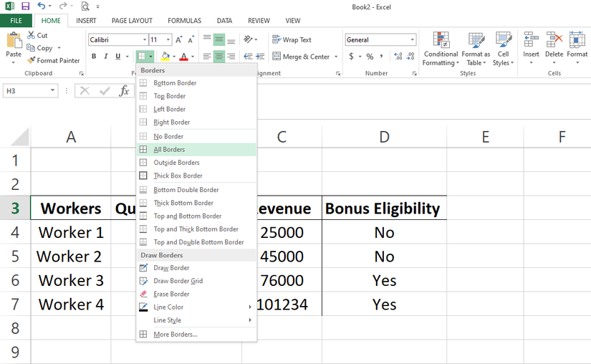Click the Orientation text angle icon
591x364 pixels.
[248, 39]
